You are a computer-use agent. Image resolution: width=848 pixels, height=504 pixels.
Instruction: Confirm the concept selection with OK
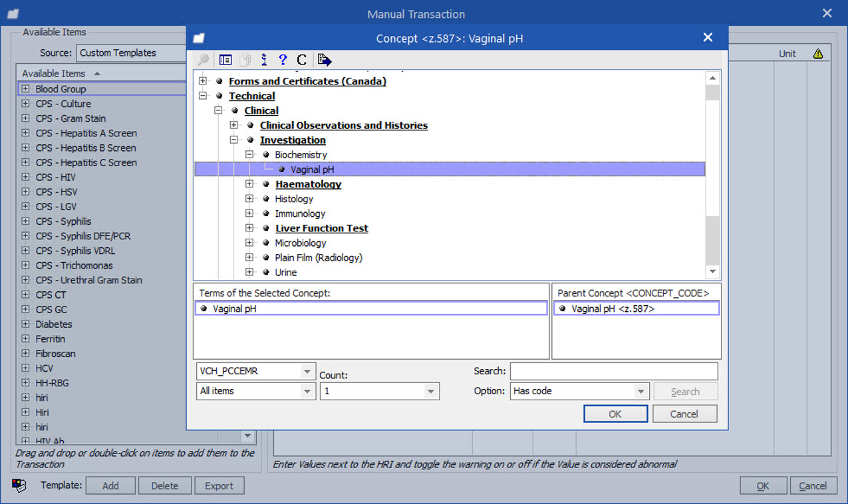coord(615,414)
